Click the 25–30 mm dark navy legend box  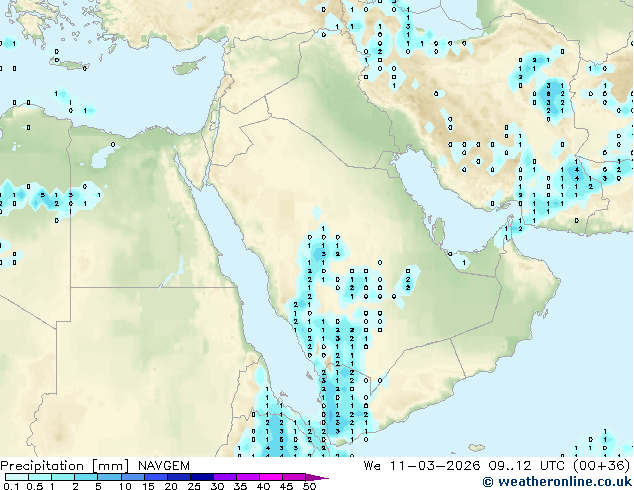point(201,477)
